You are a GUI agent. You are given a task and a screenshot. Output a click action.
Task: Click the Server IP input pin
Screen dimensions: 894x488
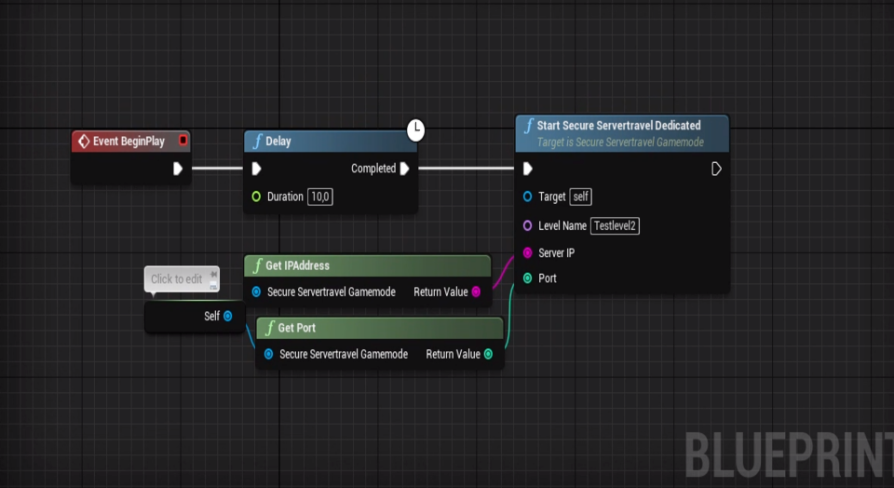click(x=527, y=253)
